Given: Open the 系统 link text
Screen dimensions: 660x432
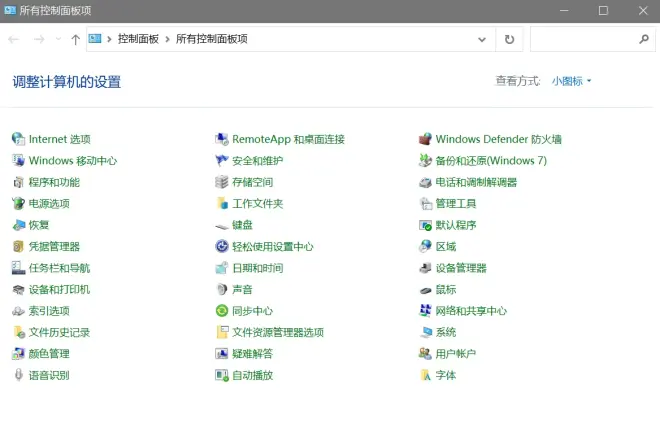Looking at the screenshot, I should tap(446, 332).
